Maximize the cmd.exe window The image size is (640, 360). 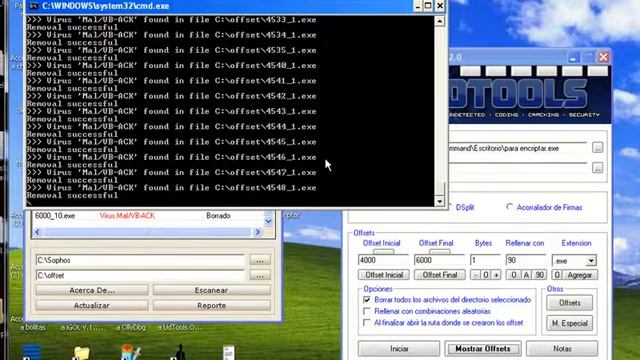[428, 6]
